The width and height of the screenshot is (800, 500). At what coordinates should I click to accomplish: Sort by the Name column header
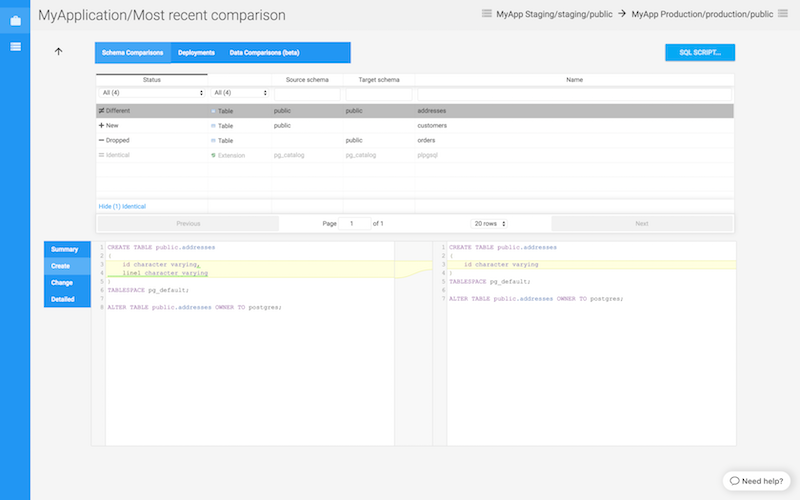click(x=574, y=80)
